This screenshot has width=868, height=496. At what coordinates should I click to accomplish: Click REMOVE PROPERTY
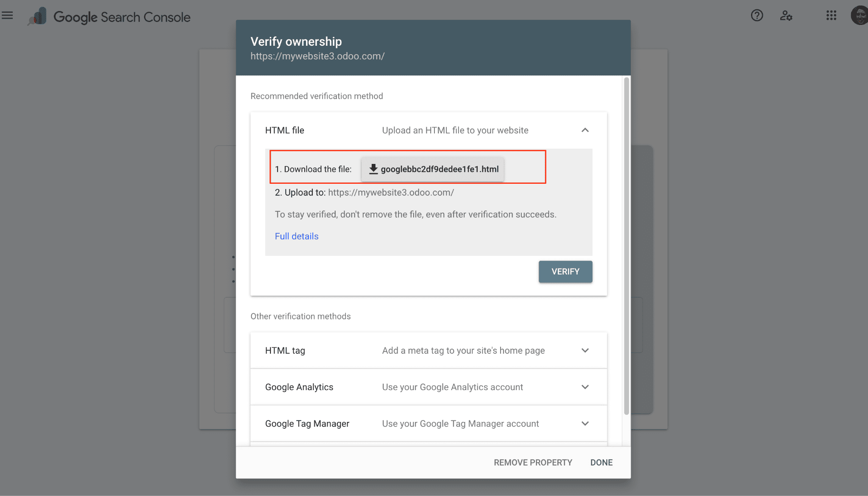coord(533,463)
